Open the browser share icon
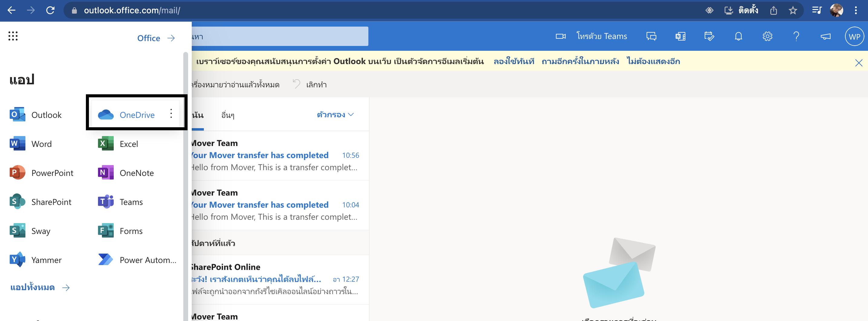Viewport: 868px width, 321px height. (773, 11)
